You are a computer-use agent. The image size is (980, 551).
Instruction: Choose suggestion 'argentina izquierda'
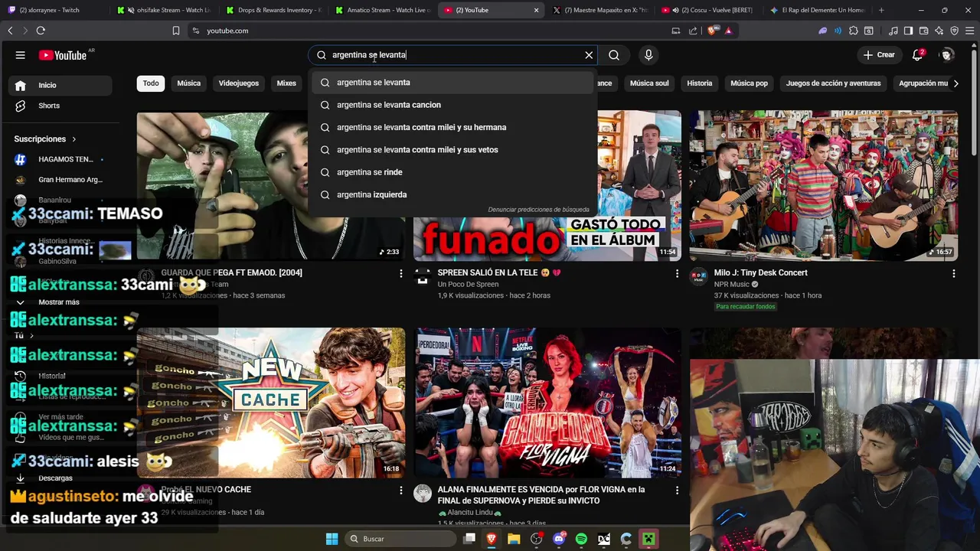tap(452, 194)
